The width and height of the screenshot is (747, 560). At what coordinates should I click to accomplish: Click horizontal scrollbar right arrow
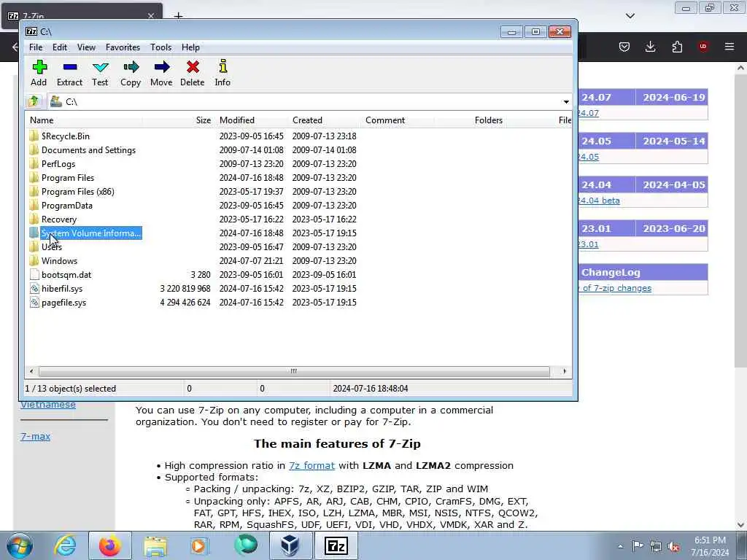pos(565,371)
